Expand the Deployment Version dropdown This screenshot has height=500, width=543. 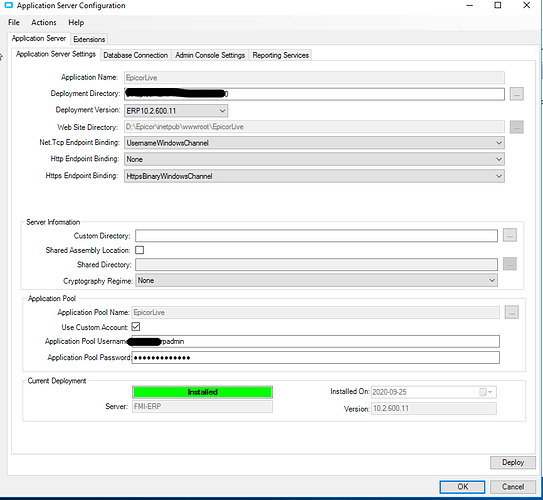click(x=176, y=111)
